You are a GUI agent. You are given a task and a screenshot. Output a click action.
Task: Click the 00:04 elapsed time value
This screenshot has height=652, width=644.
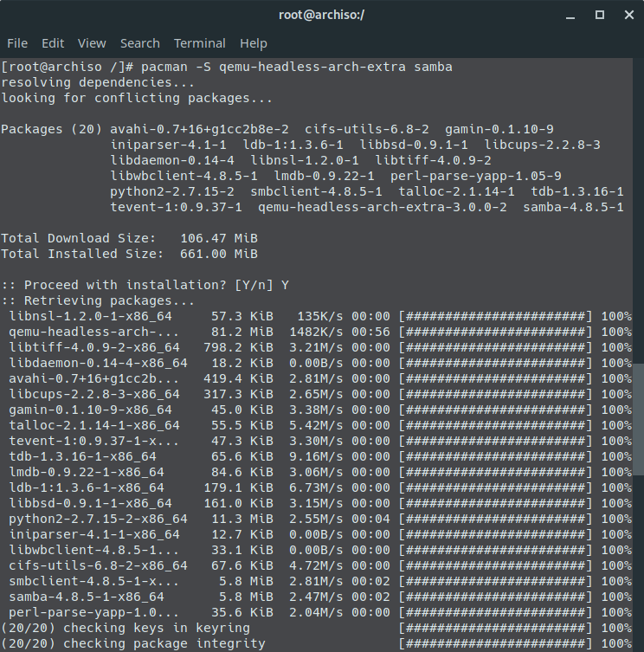click(370, 519)
